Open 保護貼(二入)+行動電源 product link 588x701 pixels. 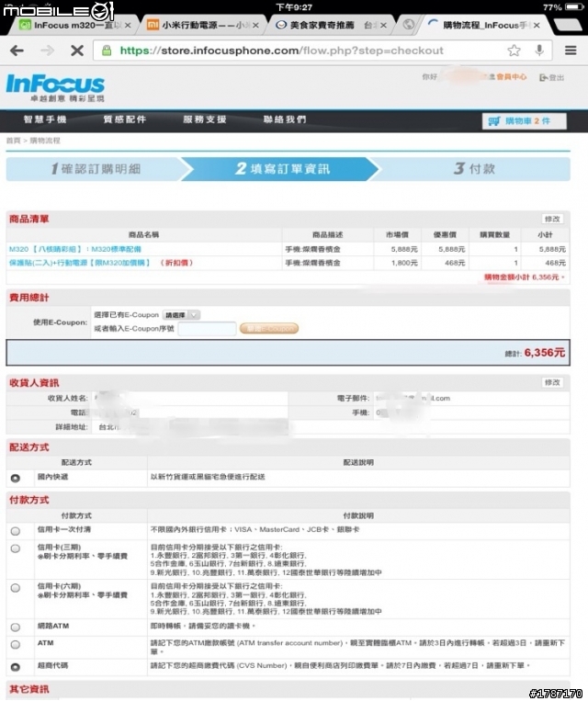coord(80,263)
